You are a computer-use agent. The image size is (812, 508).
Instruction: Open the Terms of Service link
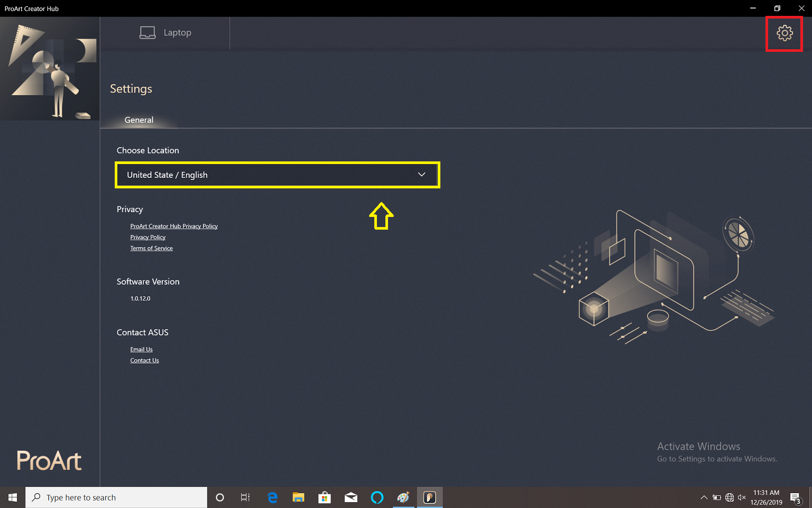152,248
